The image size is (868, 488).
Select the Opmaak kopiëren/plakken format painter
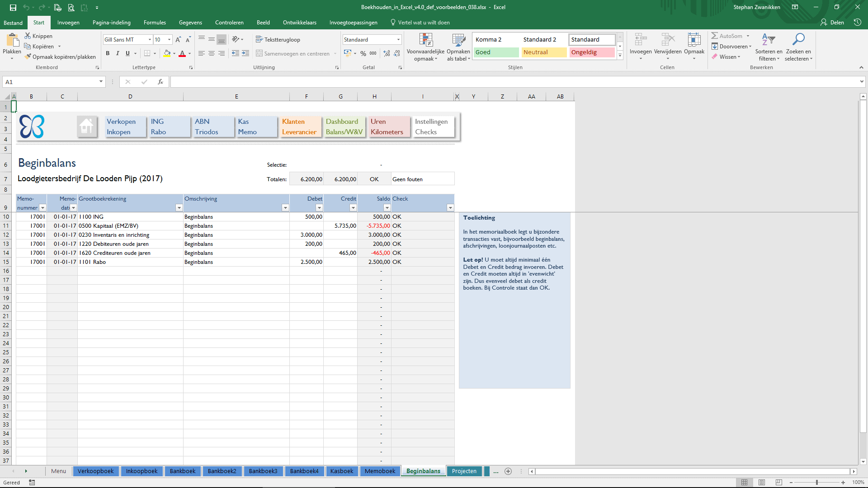pyautogui.click(x=61, y=56)
